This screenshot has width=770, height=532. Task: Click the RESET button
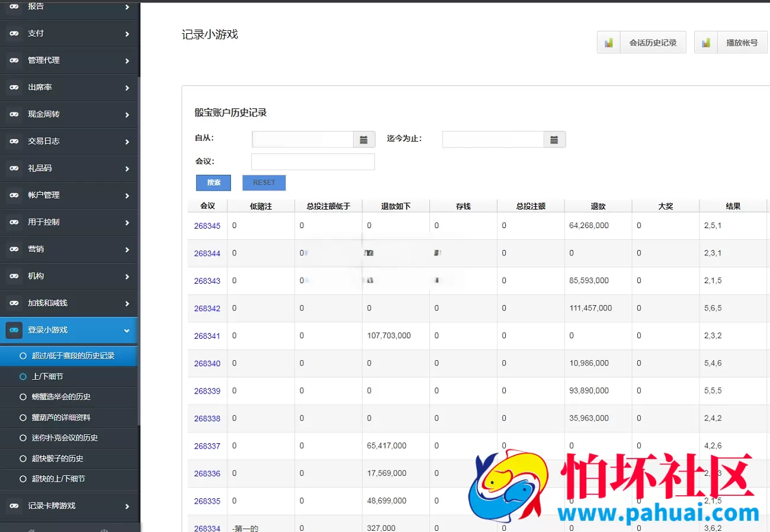click(x=264, y=182)
